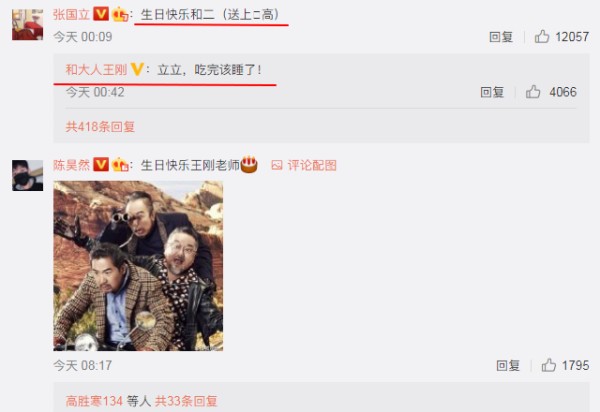Open 高胜寒134 user link
Viewport: 600px width, 412px height.
pyautogui.click(x=94, y=401)
